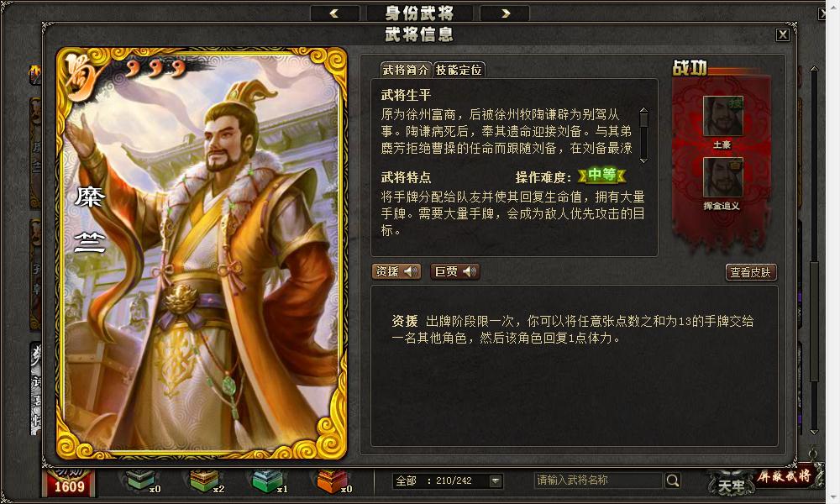Image resolution: width=840 pixels, height=504 pixels.
Task: Select the 挥金追义 achievement portrait
Action: pos(722,177)
